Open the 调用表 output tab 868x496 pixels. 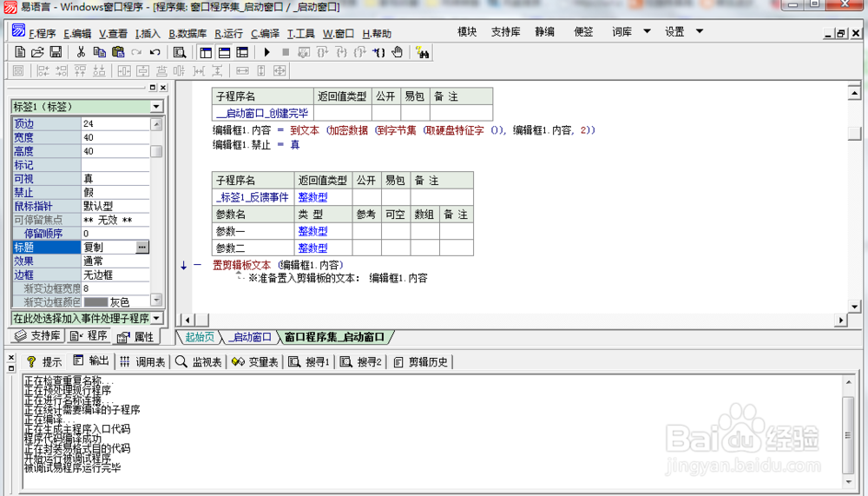142,362
